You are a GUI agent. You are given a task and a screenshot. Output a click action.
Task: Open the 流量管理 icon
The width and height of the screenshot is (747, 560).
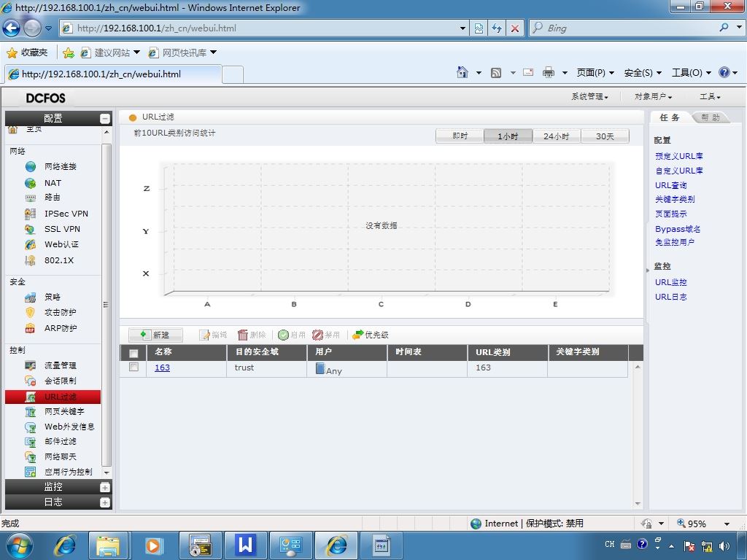(x=31, y=365)
